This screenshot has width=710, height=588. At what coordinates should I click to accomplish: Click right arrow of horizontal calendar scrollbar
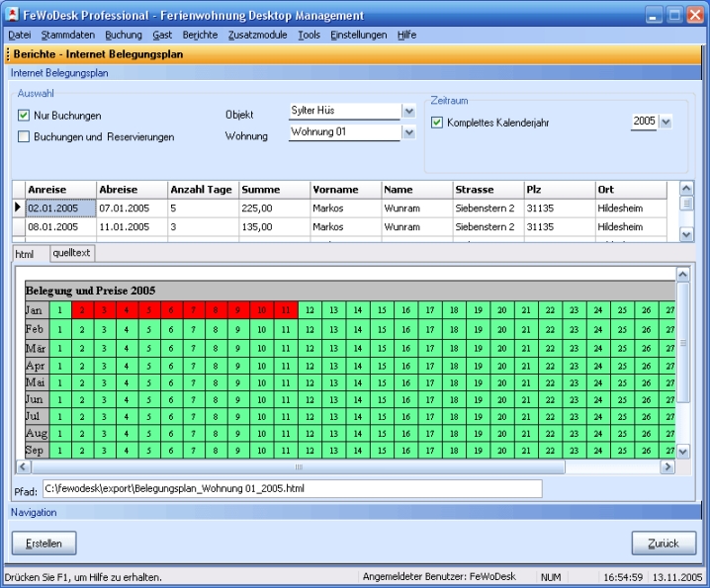tap(667, 466)
